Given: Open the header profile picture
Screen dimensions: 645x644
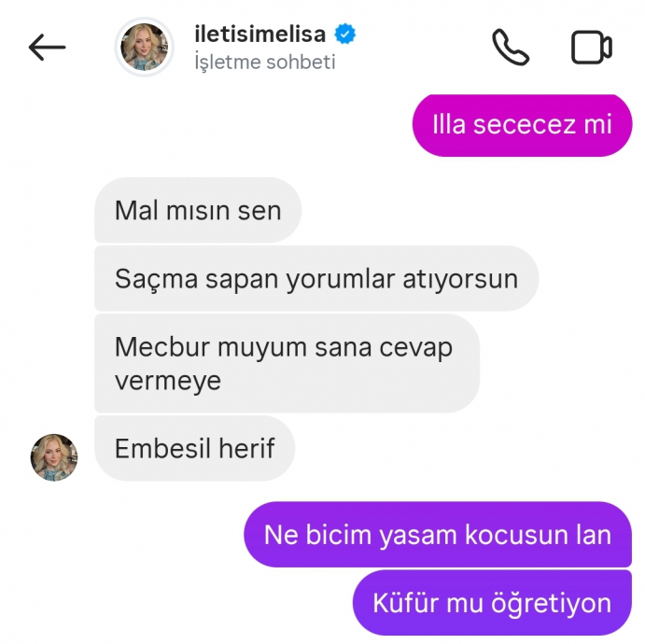Looking at the screenshot, I should click(145, 47).
